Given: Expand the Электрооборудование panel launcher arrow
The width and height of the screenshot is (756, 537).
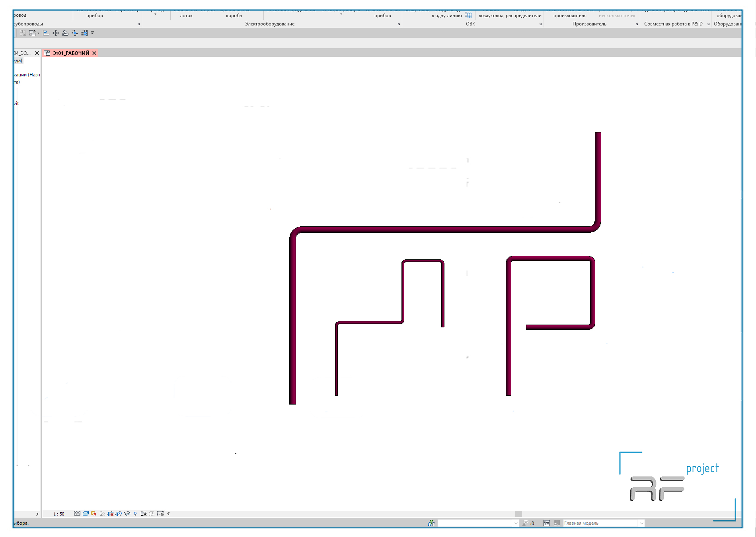Looking at the screenshot, I should pyautogui.click(x=399, y=24).
